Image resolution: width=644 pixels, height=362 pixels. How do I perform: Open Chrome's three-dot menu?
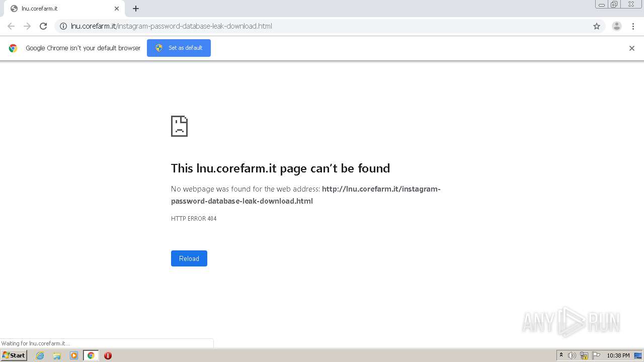(x=633, y=26)
